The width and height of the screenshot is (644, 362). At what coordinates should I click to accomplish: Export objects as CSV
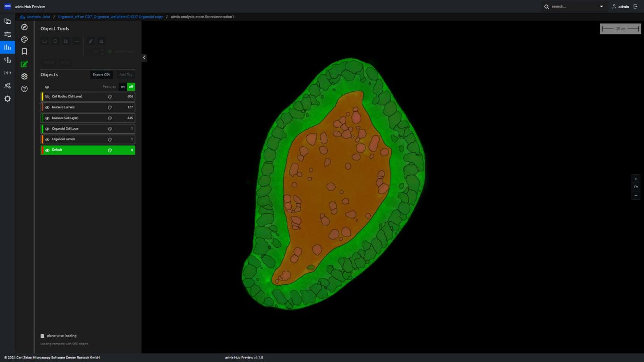tap(101, 75)
